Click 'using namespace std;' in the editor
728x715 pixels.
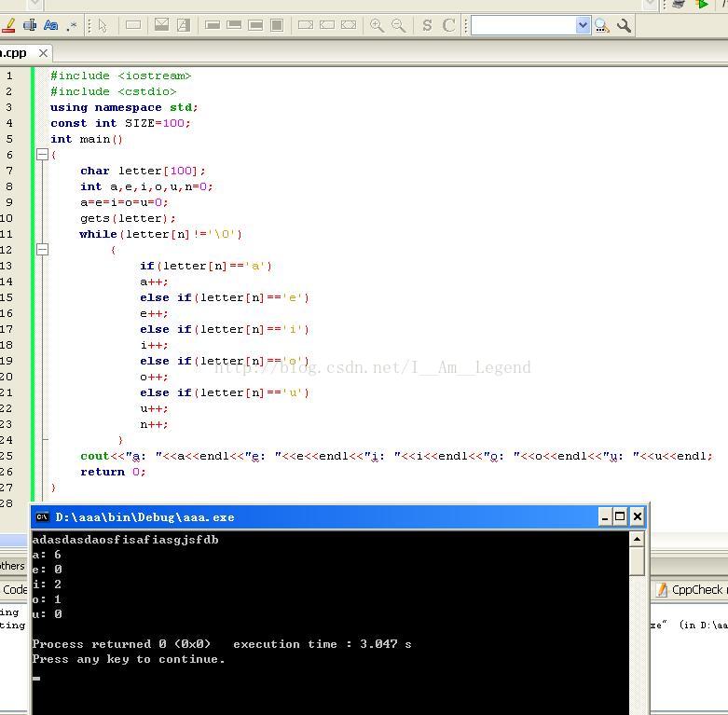tap(124, 107)
